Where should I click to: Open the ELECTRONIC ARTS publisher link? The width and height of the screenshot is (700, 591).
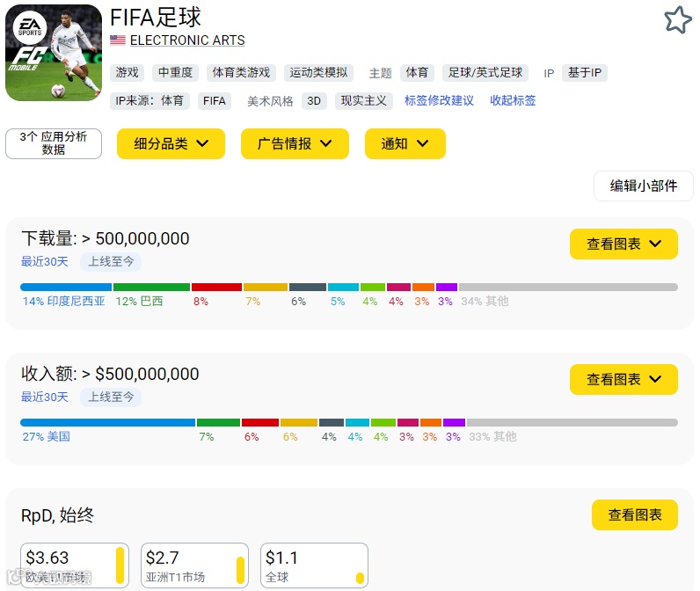click(187, 40)
